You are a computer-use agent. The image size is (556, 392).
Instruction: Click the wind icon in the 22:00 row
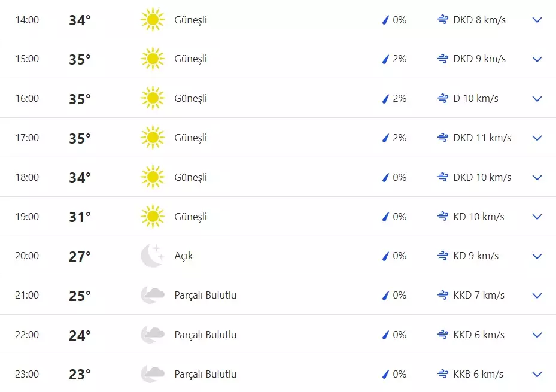443,335
